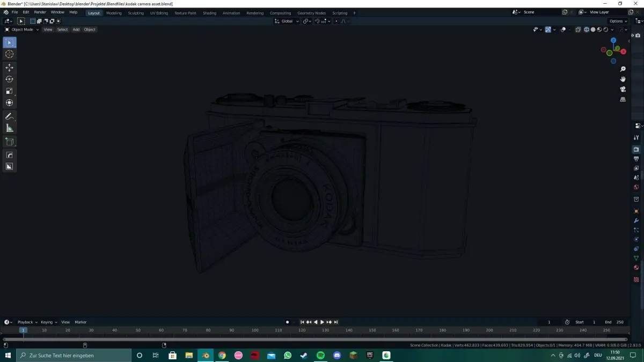
Task: Click the Blender logo menu icon
Action: point(6,12)
